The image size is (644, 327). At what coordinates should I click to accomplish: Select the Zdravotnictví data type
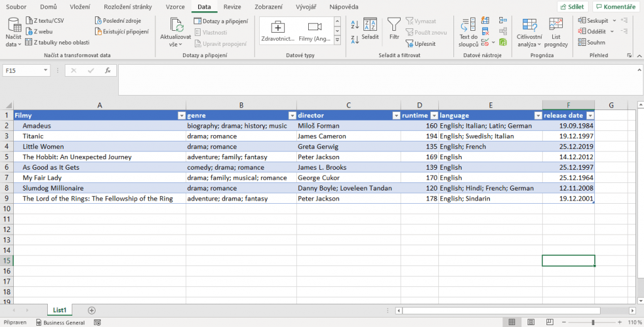278,31
